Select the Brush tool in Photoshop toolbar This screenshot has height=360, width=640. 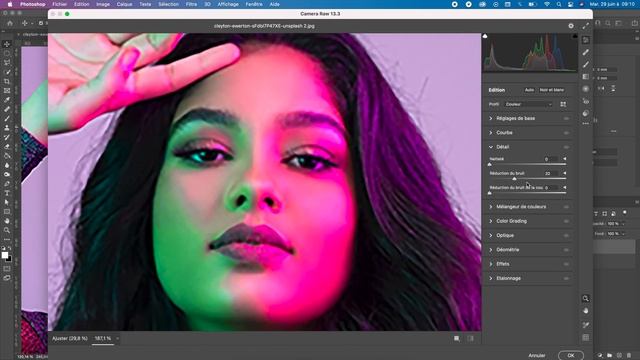[7, 119]
